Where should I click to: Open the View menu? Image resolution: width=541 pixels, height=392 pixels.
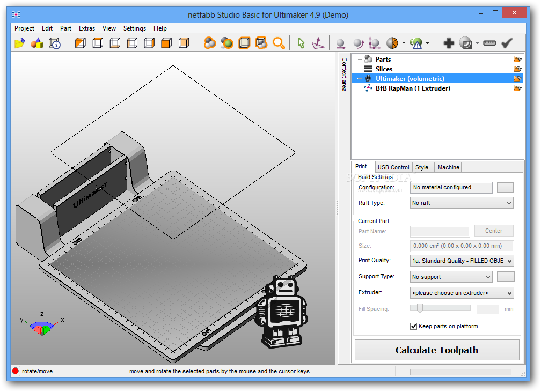point(109,28)
